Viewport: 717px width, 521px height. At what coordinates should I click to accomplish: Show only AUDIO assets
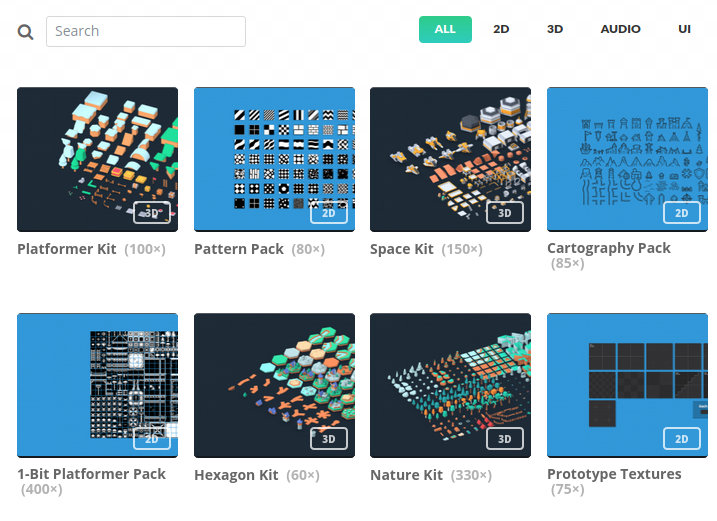click(620, 29)
